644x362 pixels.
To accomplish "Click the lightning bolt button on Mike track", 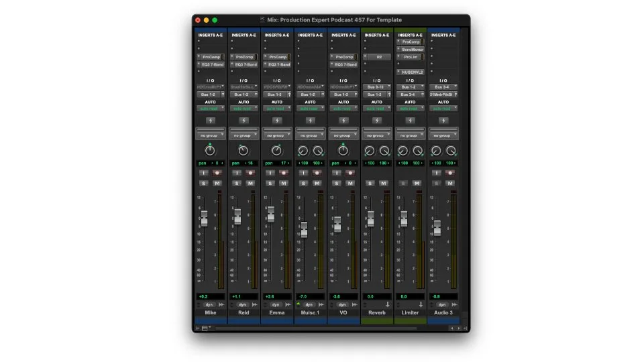I will tap(210, 121).
